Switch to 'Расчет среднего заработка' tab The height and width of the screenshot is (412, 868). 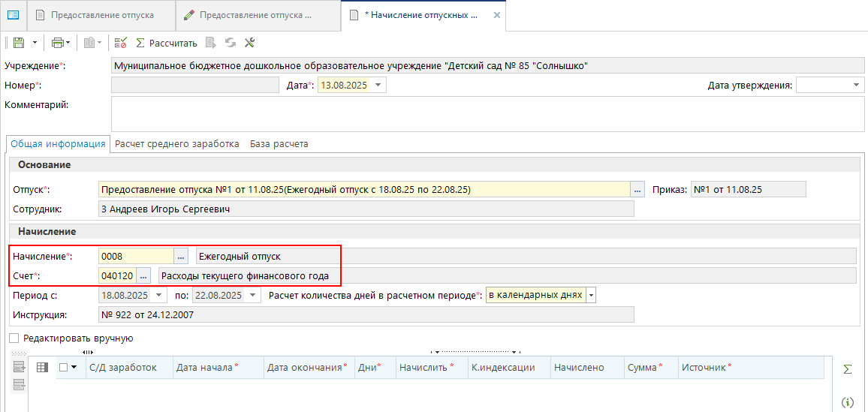(x=177, y=143)
